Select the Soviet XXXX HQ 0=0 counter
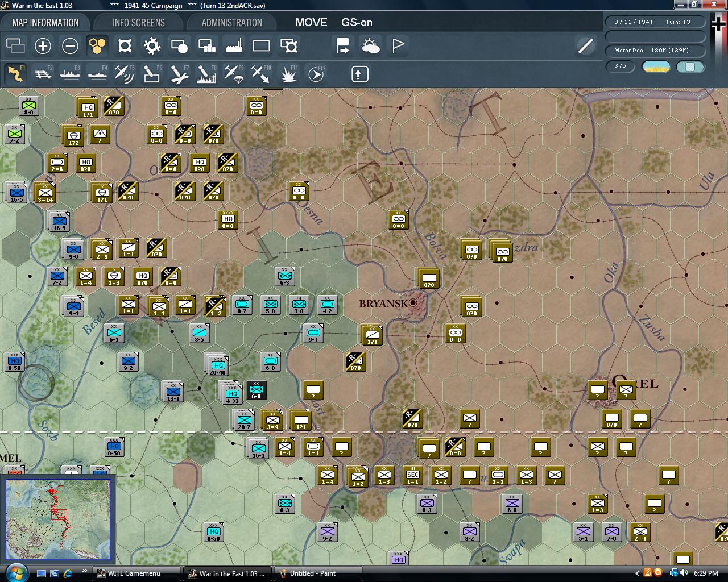728x582 pixels. pyautogui.click(x=228, y=219)
